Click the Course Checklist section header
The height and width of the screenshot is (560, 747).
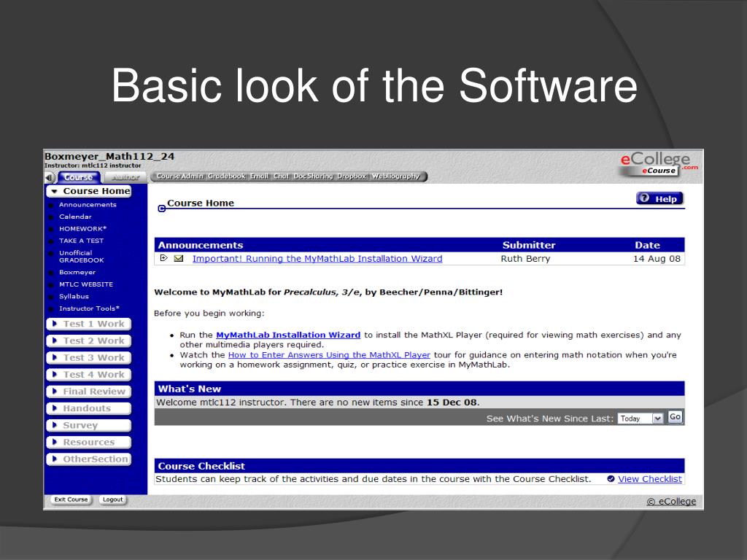click(x=419, y=466)
